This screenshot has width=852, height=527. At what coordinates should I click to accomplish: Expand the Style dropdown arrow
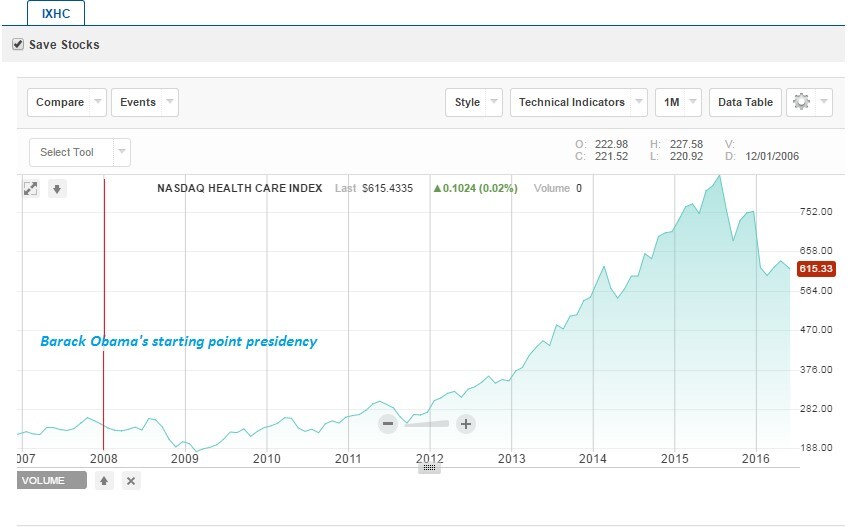494,102
